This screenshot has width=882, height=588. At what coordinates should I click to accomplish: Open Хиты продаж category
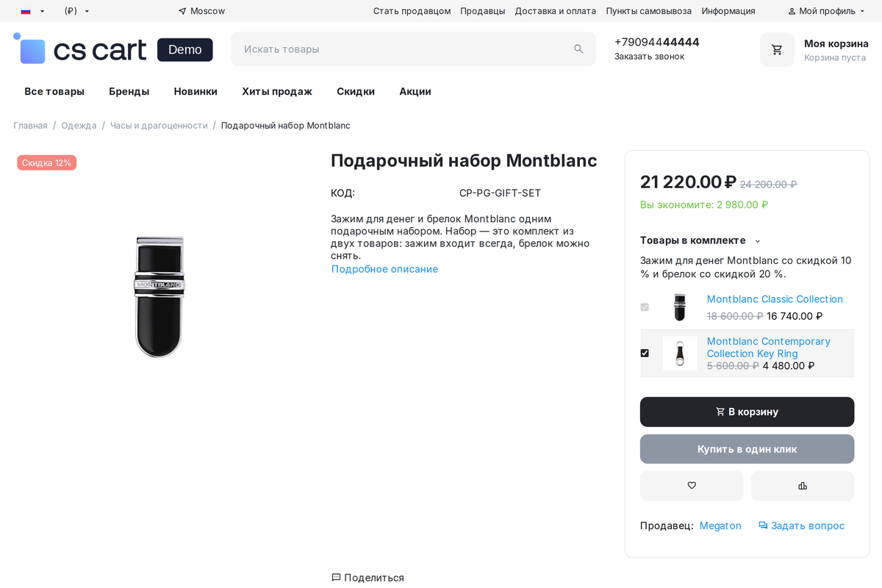click(x=277, y=91)
